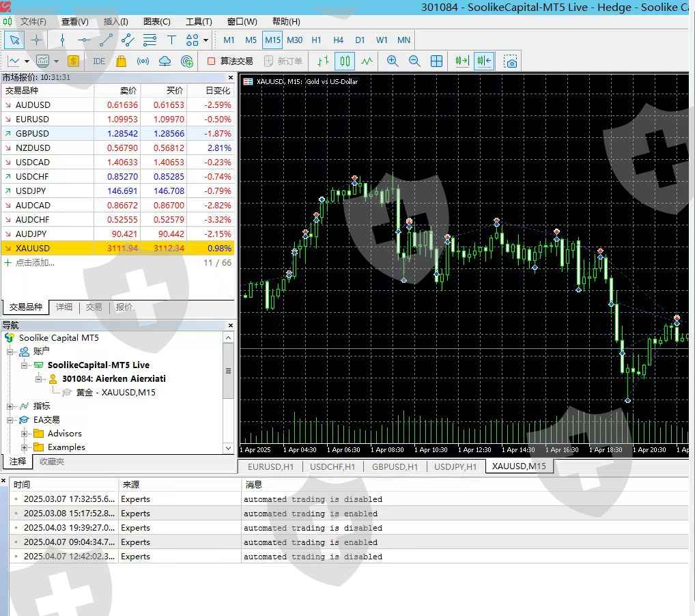
Task: Open the 图表(C) menu
Action: click(x=157, y=21)
